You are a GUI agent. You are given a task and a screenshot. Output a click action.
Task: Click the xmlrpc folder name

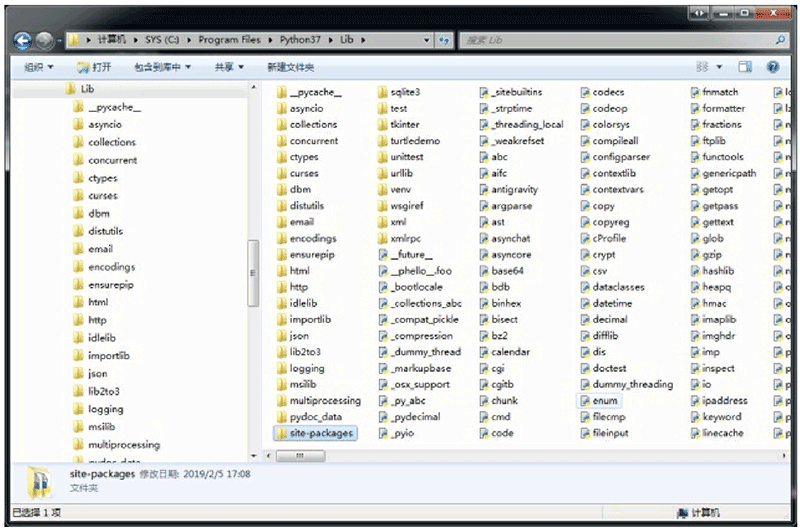pyautogui.click(x=406, y=238)
